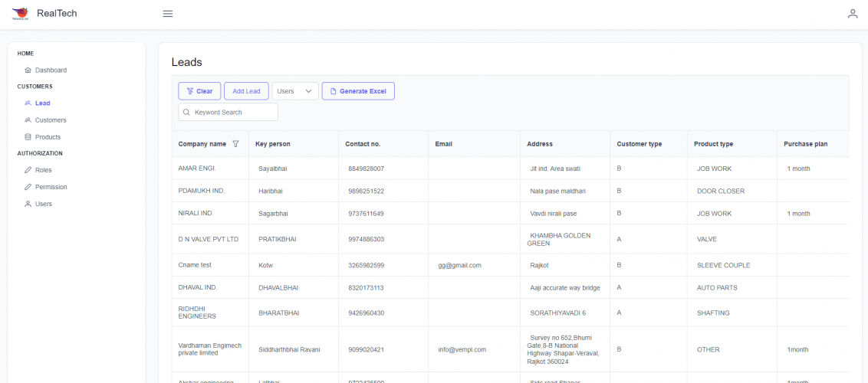Select the AMAR ENGI. lead row
Viewport: 868px width, 383px height.
[x=197, y=169]
